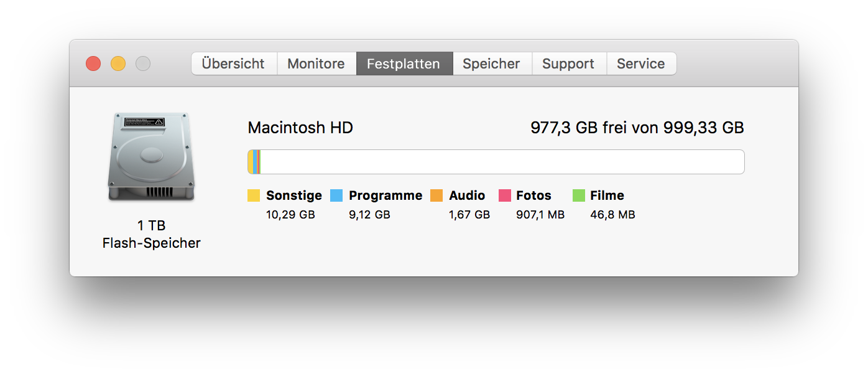Click the 1 TB Flash-Speicher label
Image resolution: width=868 pixels, height=376 pixels.
151,234
